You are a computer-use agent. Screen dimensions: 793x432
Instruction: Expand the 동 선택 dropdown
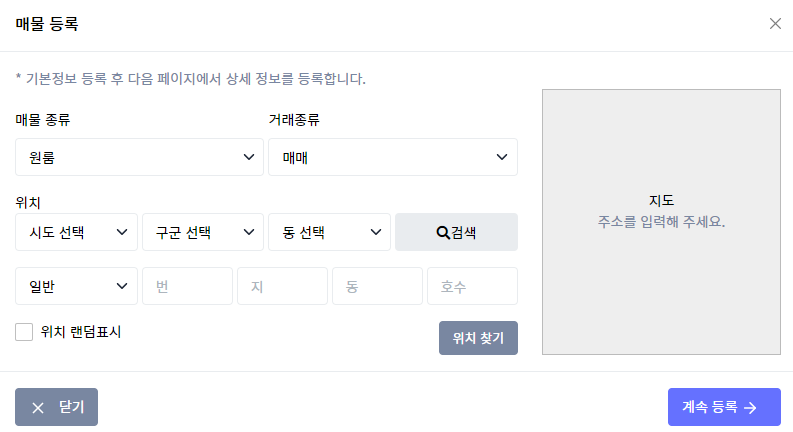point(329,232)
